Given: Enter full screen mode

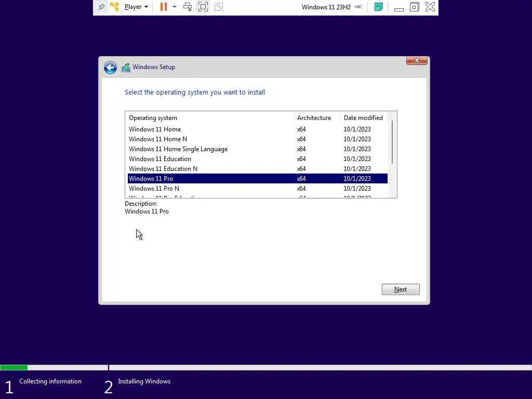Looking at the screenshot, I should [203, 7].
